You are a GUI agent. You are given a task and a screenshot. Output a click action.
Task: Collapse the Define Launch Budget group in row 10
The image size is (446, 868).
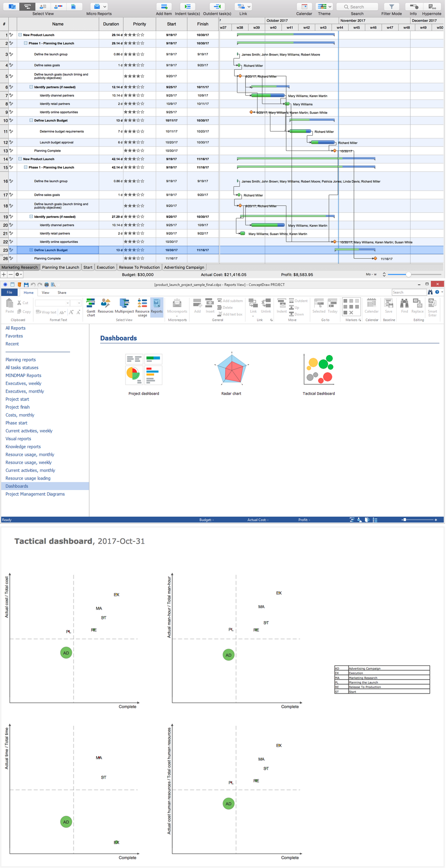pyautogui.click(x=31, y=120)
